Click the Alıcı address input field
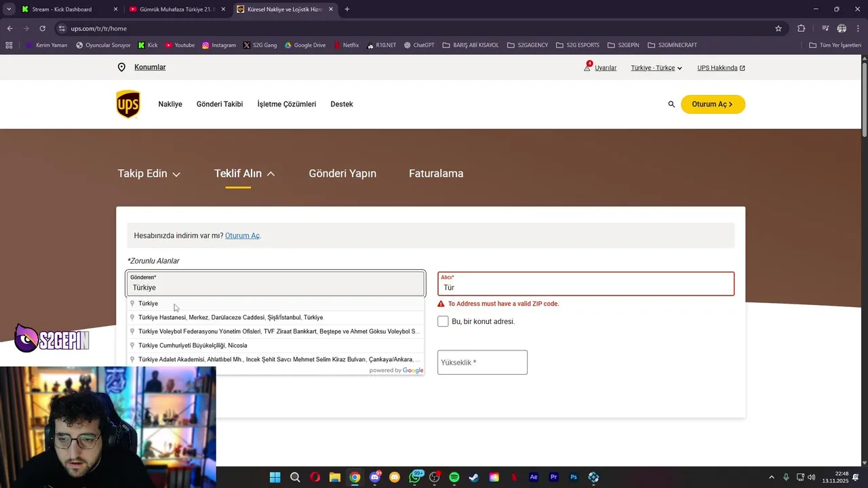 [586, 284]
